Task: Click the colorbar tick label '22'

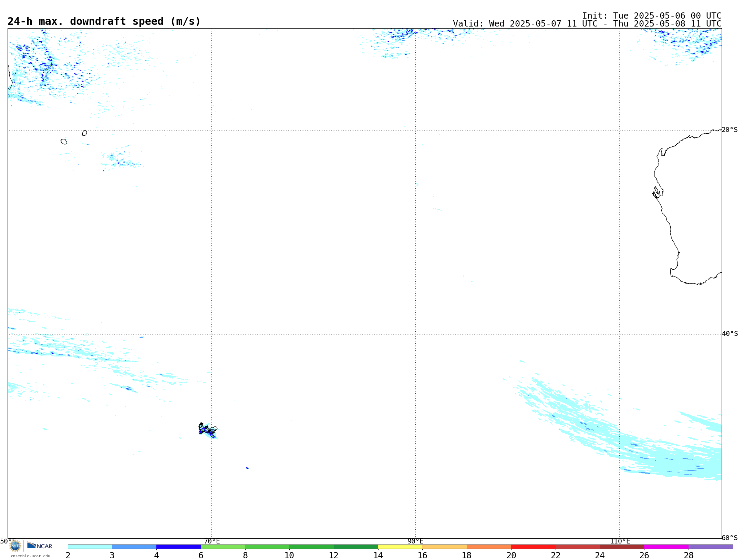Action: click(556, 555)
